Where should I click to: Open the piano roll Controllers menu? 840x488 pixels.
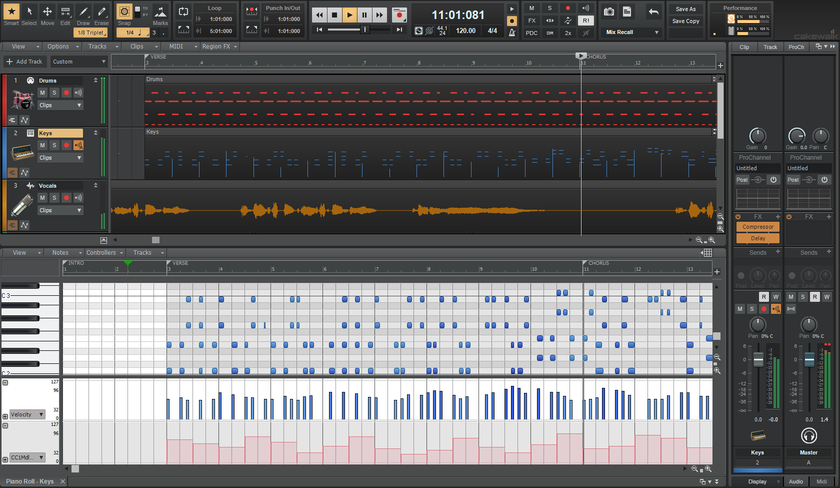[x=104, y=252]
